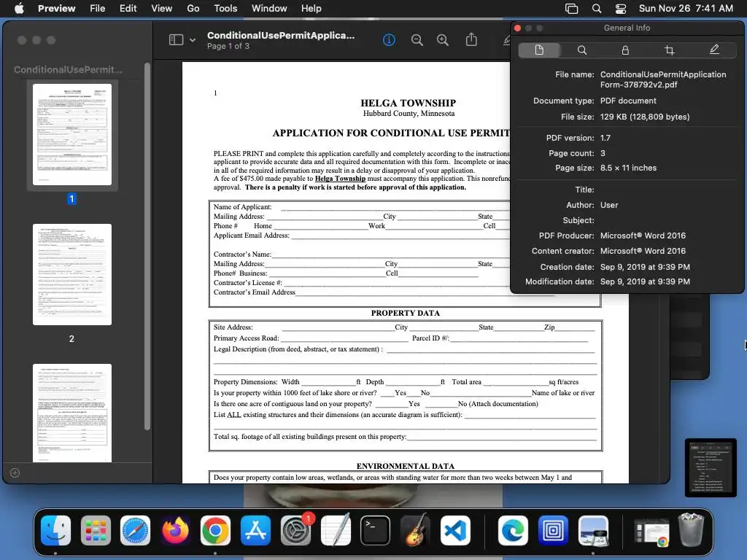Open the Tools menu
747x560 pixels.
pos(225,8)
